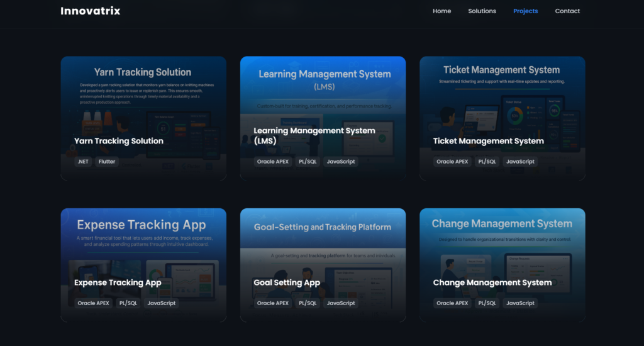Open the Change Management System card
The image size is (644, 346).
click(x=502, y=265)
